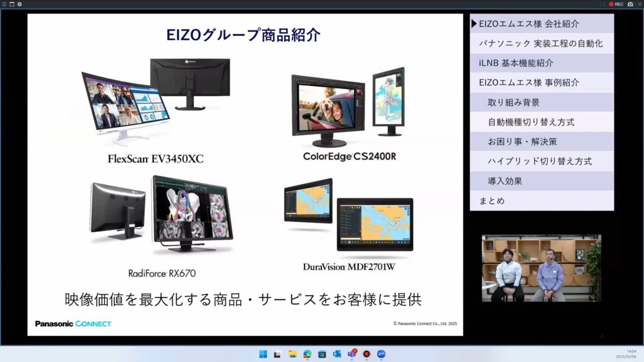Launch Microsoft Edge from the taskbar
The width and height of the screenshot is (644, 362).
click(x=307, y=354)
